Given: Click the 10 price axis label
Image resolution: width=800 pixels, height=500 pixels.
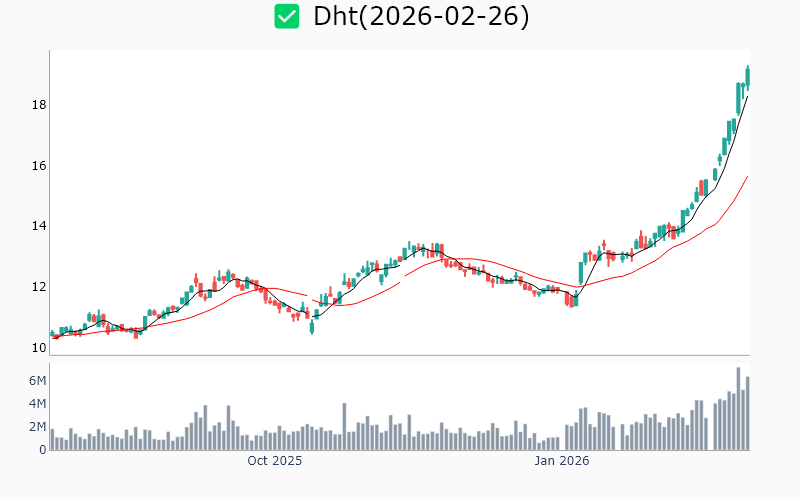Looking at the screenshot, I should coord(35,348).
